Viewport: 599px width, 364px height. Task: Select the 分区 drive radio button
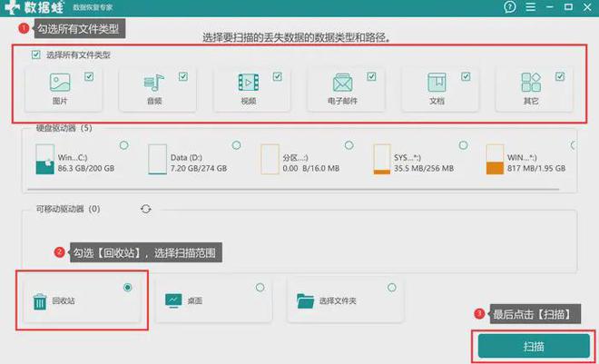pyautogui.click(x=349, y=145)
